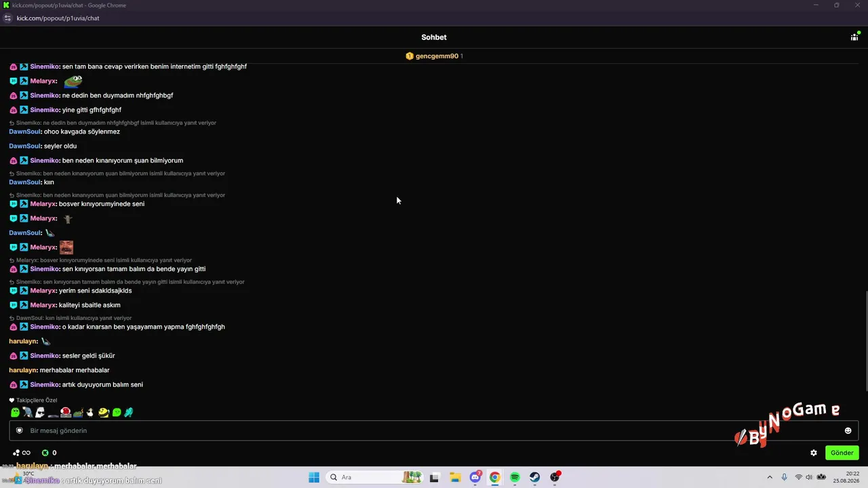Open Sinemiko's profile from 'artık duyuyorum balım seni'
Image resolution: width=868 pixels, height=488 pixels.
[x=45, y=385]
